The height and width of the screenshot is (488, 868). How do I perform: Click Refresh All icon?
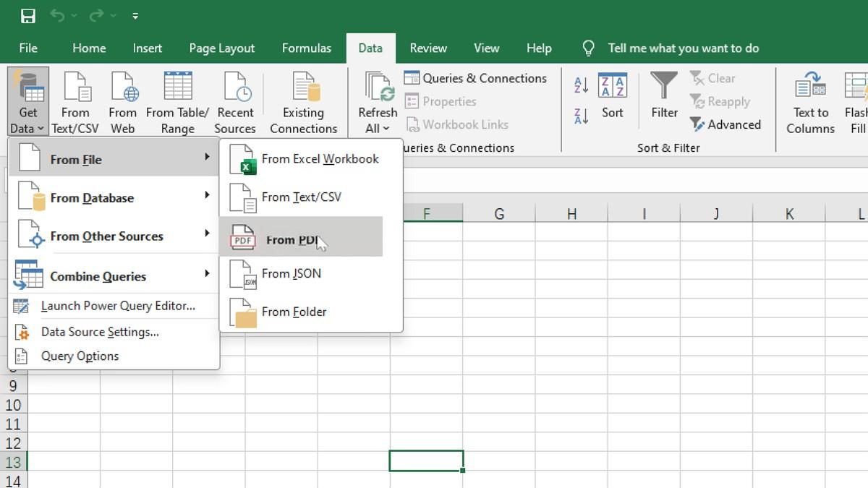click(377, 94)
